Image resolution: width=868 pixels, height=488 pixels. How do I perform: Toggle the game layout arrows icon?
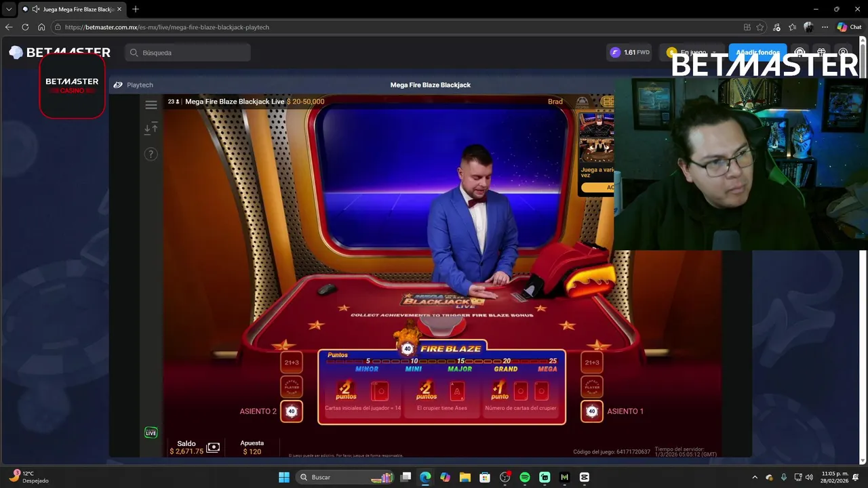pos(151,129)
